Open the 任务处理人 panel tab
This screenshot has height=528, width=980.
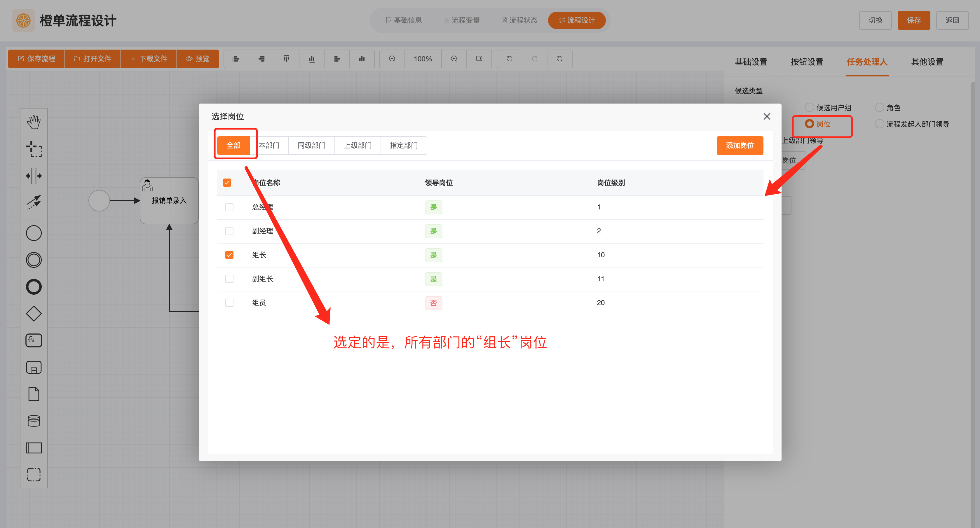pos(867,62)
